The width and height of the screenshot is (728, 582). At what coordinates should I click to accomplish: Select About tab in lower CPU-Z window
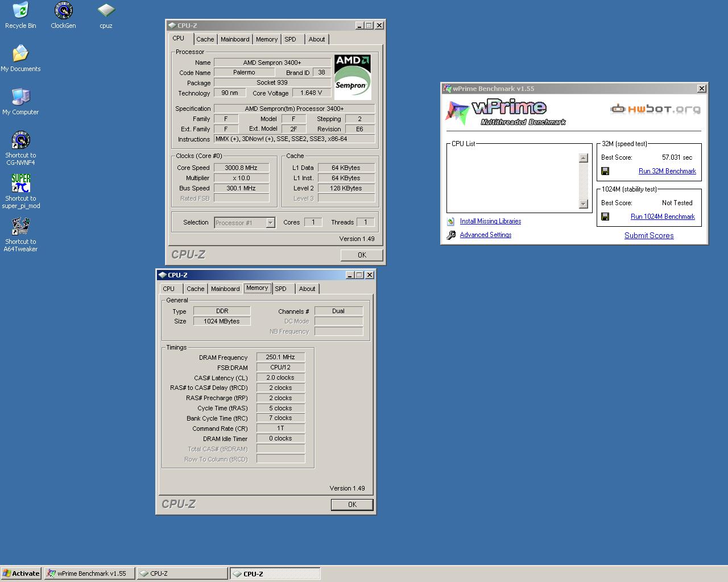[307, 289]
